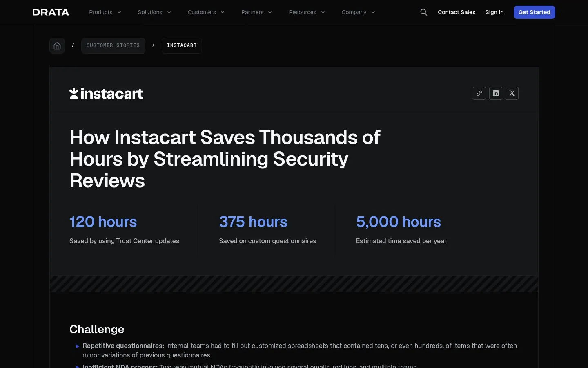This screenshot has width=588, height=368.
Task: Open the Company menu
Action: point(354,12)
